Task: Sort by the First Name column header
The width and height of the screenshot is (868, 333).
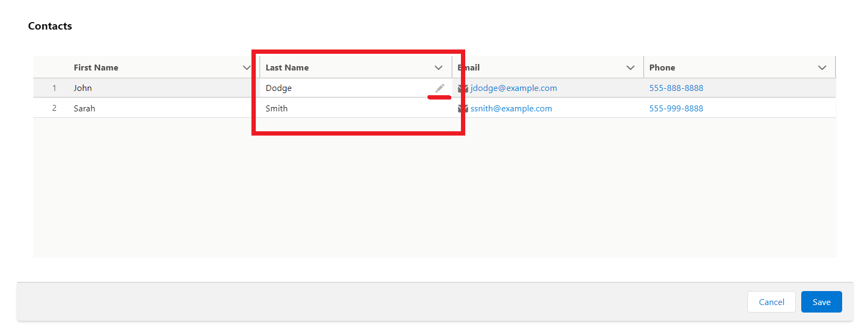Action: click(x=96, y=68)
